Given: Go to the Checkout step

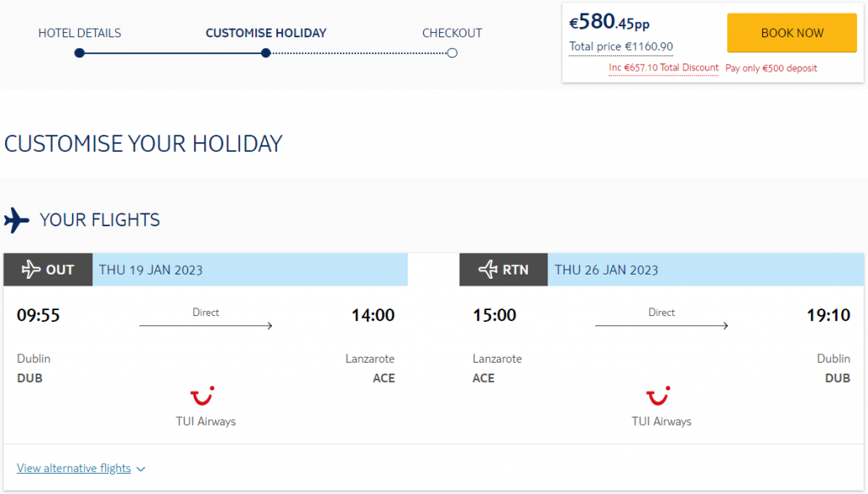Looking at the screenshot, I should pyautogui.click(x=453, y=33).
